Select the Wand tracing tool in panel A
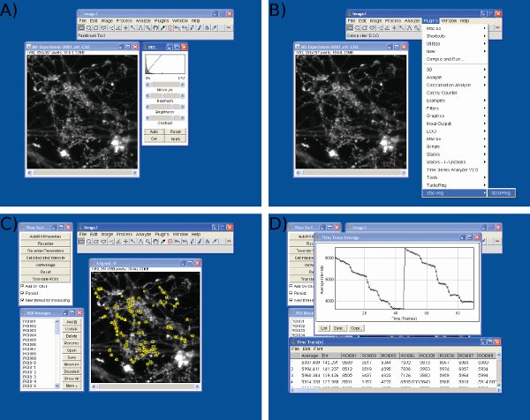Screen dimensions: 530x420 coord(133,27)
